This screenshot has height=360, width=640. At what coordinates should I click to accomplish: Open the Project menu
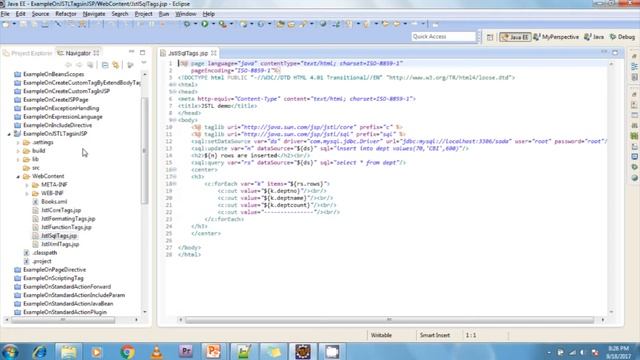143,14
